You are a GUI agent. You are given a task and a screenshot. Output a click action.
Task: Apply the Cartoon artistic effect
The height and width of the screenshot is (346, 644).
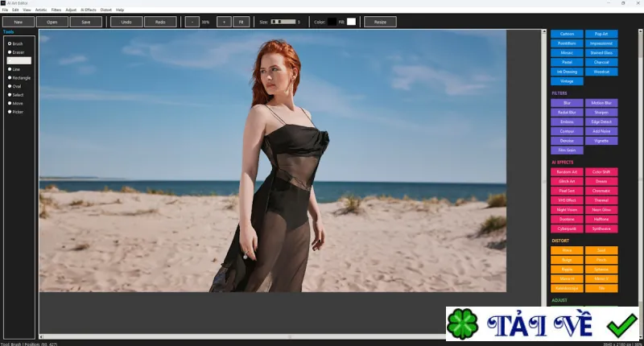click(x=567, y=34)
